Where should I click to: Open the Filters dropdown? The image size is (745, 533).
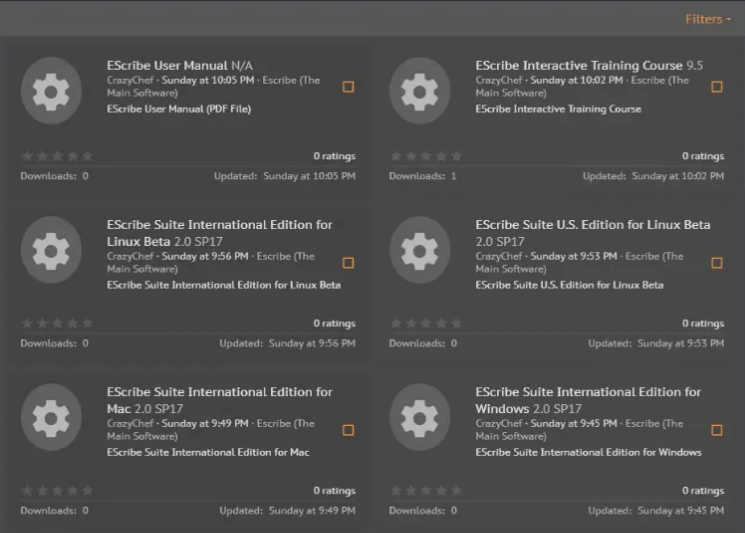pos(707,19)
